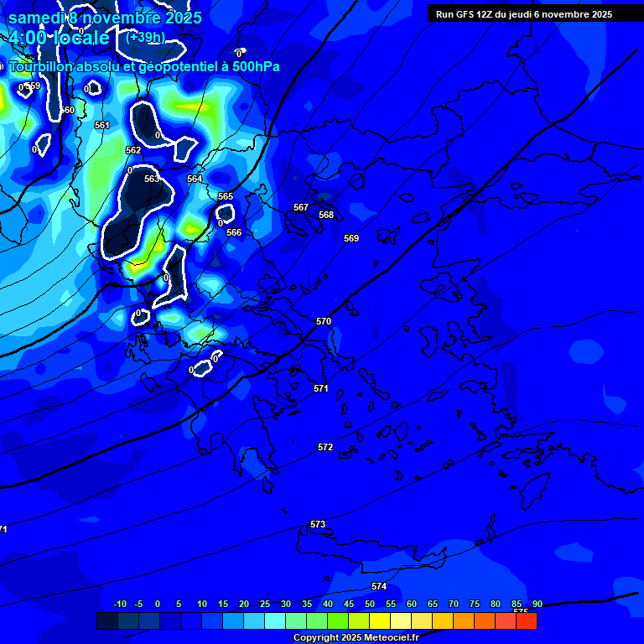Click the Copyright 2025 Meteociel.fr text
The image size is (644, 644).
pos(356,638)
